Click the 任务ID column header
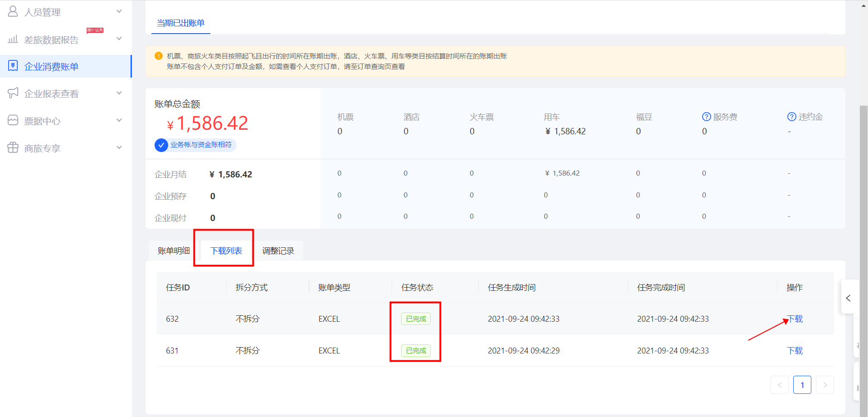Viewport: 868px width, 417px height. pyautogui.click(x=178, y=287)
